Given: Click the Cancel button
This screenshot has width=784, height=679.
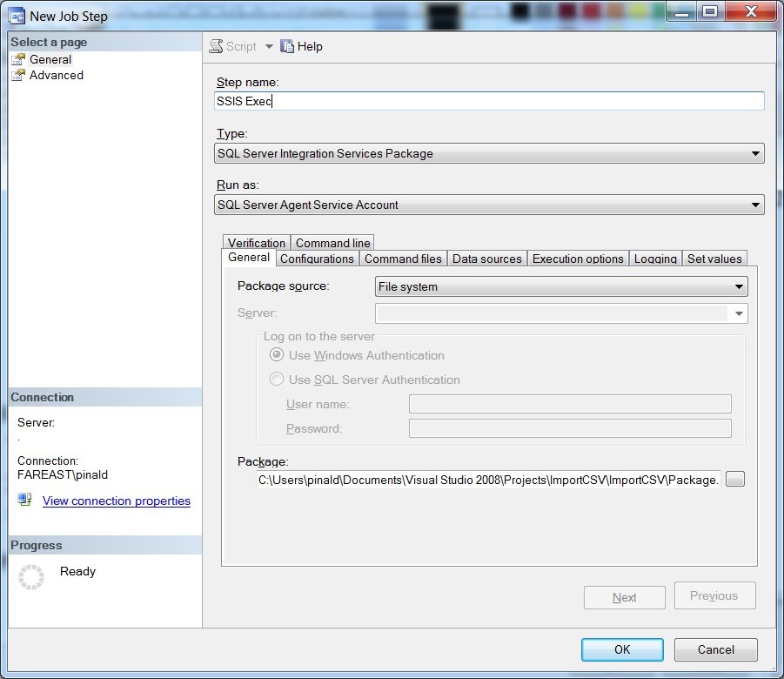Looking at the screenshot, I should pos(716,649).
